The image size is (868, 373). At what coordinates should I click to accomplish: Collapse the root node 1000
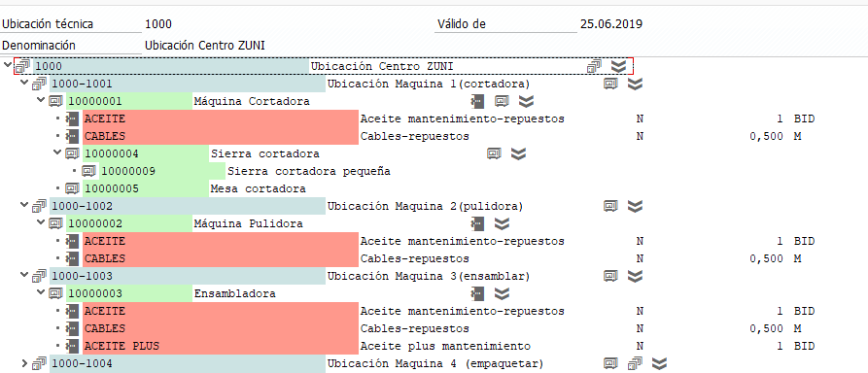[x=7, y=66]
